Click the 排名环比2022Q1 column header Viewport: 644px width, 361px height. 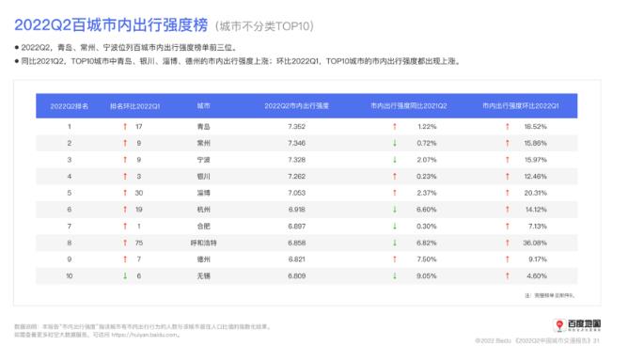click(x=134, y=106)
